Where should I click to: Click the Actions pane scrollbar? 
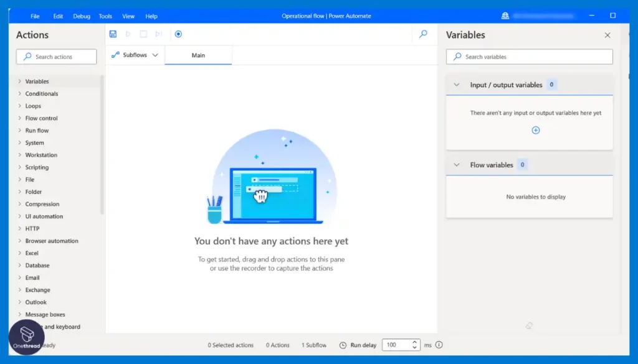click(x=102, y=145)
